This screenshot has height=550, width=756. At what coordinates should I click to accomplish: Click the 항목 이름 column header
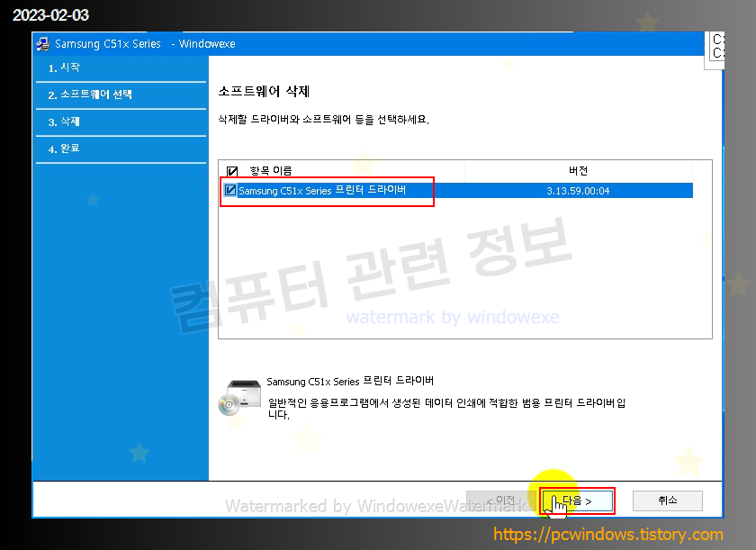point(271,171)
